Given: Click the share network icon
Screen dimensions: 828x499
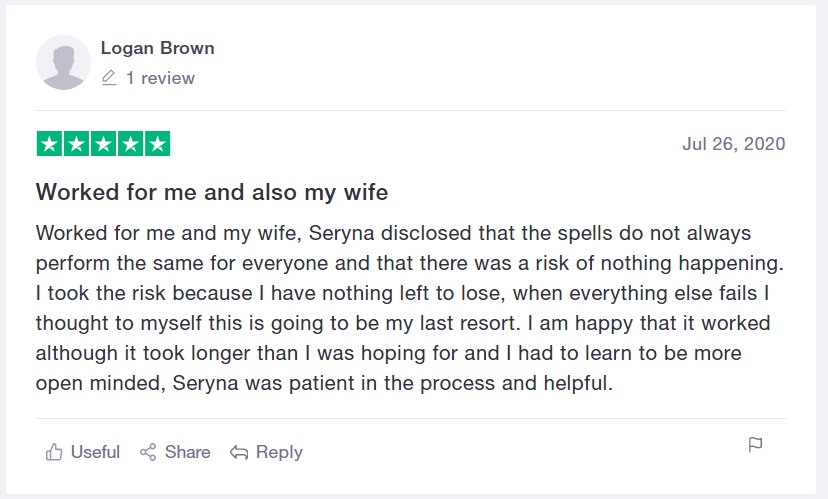Looking at the screenshot, I should 148,453.
